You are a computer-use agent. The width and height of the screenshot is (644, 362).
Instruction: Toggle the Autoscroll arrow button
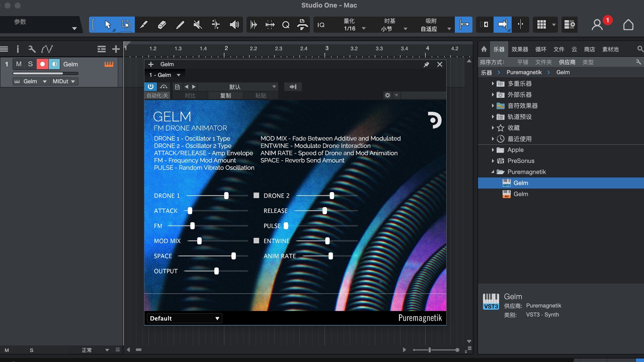(x=502, y=24)
